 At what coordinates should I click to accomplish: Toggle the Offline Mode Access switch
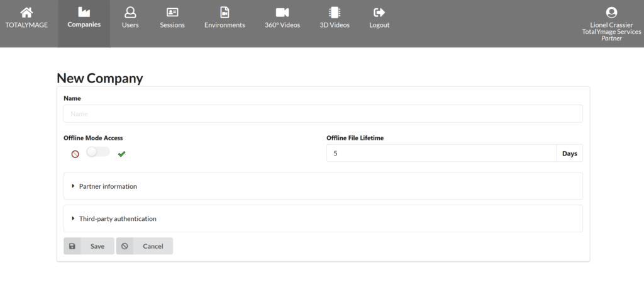[x=98, y=152]
